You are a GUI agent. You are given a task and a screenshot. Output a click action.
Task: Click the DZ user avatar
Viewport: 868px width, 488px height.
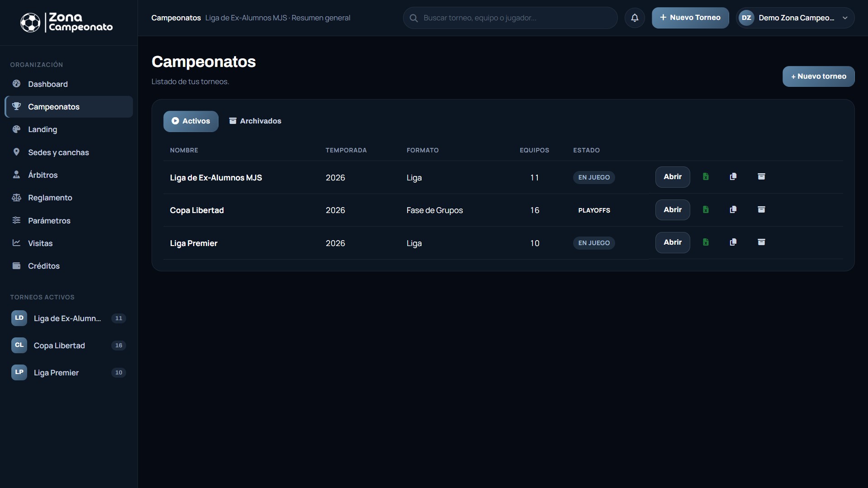click(x=746, y=18)
